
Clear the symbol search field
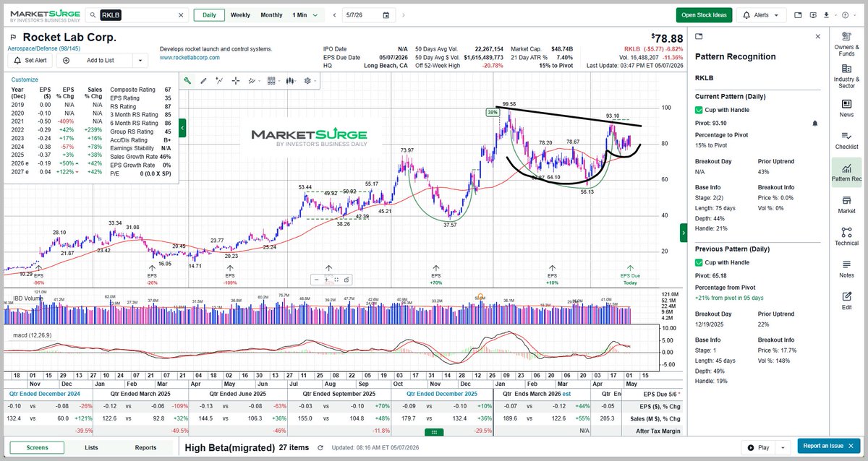coord(181,14)
